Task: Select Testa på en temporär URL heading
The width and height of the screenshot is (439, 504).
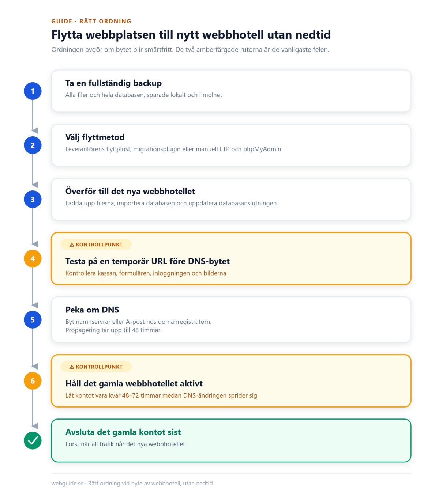Action: tap(147, 261)
